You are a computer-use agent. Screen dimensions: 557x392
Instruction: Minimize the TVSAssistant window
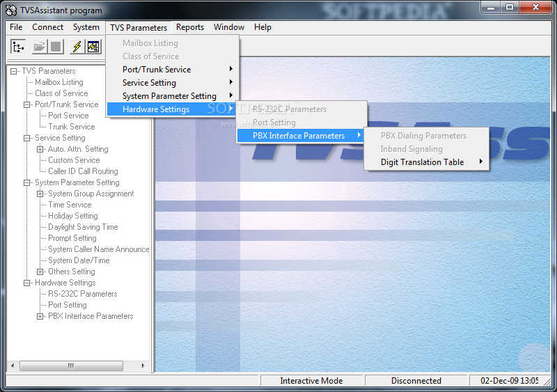click(x=491, y=7)
